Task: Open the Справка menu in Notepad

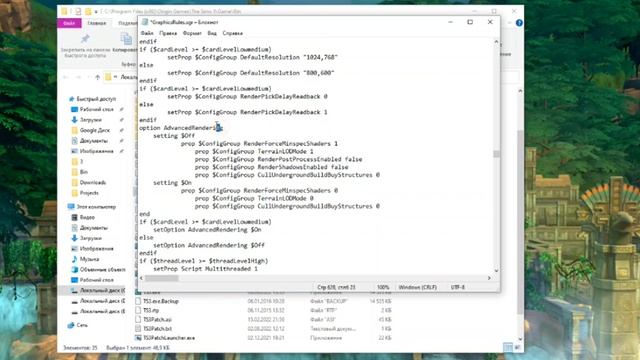Action: click(233, 33)
